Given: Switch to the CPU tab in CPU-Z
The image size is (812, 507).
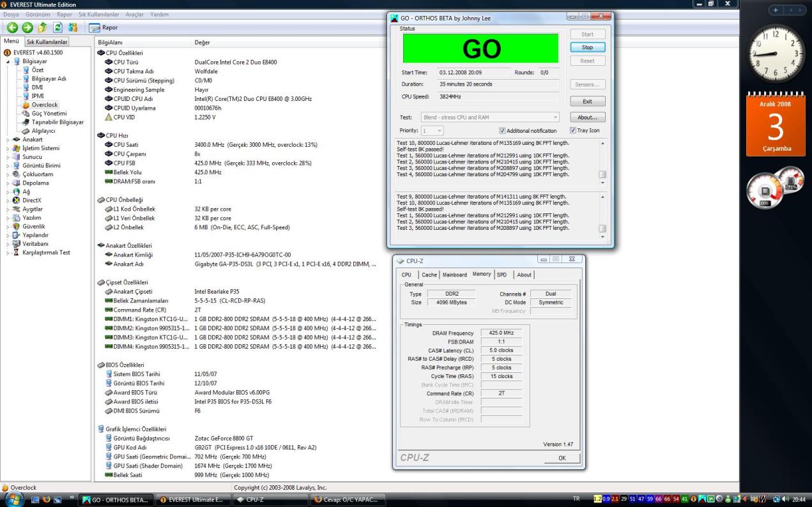Looking at the screenshot, I should tap(406, 275).
